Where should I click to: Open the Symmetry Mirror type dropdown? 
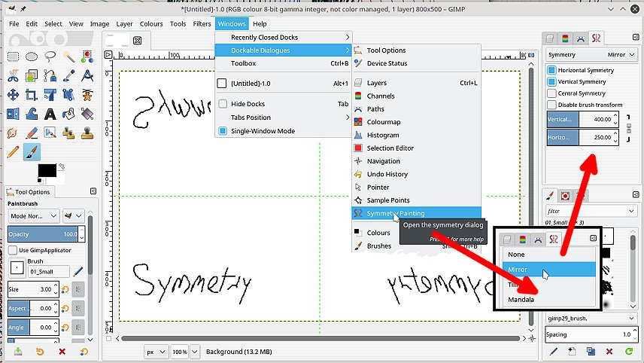591,55
